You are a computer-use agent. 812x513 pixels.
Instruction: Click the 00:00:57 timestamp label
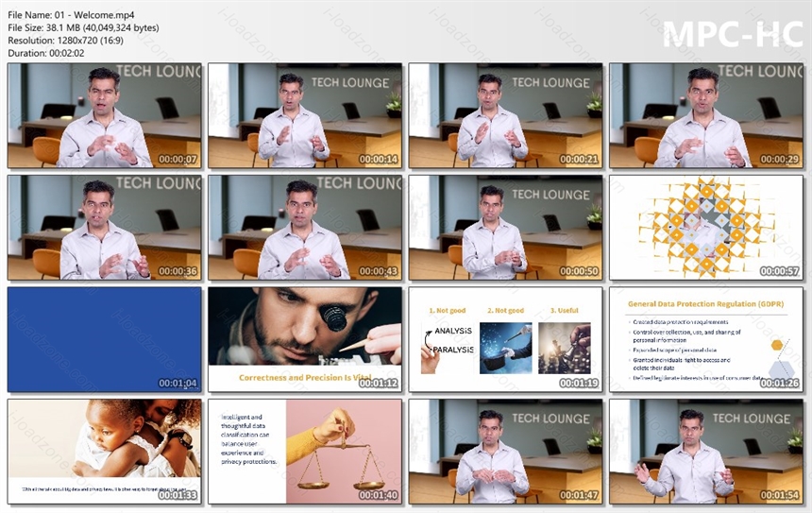pyautogui.click(x=779, y=271)
